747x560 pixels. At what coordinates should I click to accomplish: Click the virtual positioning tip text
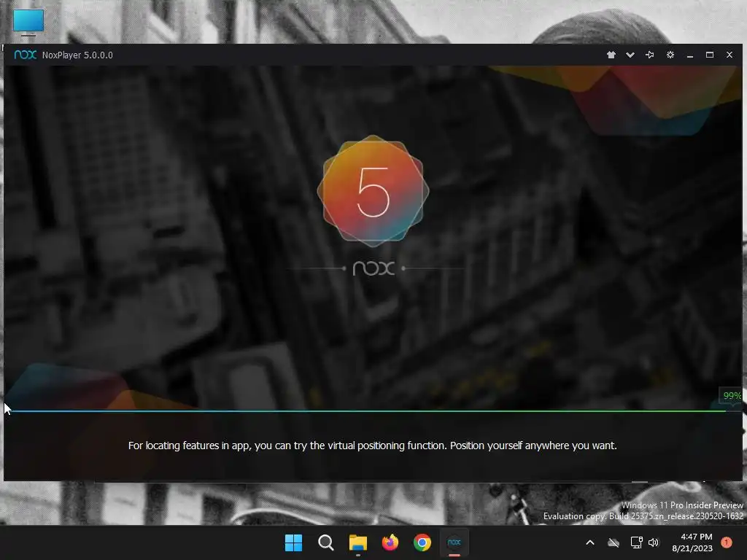point(373,446)
